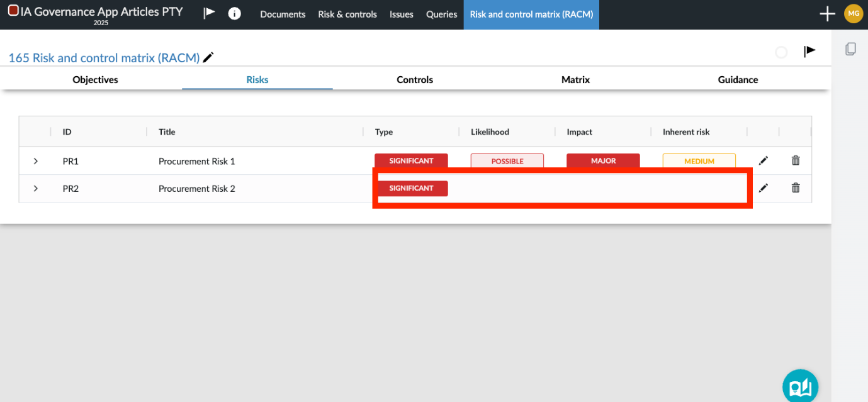
Task: Sort by the Likelihood column header
Action: coord(490,132)
